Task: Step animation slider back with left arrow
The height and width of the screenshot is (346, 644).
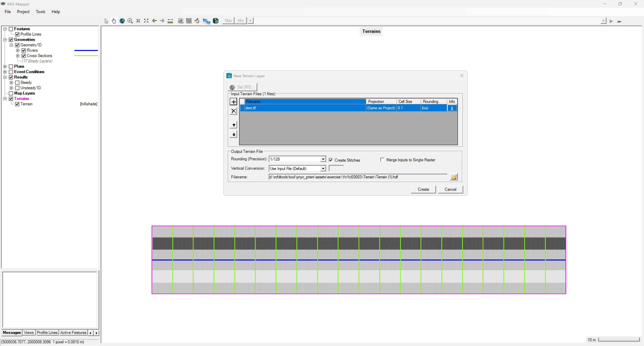Action: tap(251, 21)
